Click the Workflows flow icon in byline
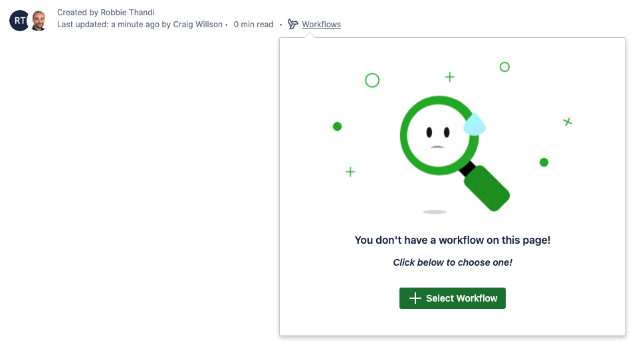 pyautogui.click(x=293, y=25)
